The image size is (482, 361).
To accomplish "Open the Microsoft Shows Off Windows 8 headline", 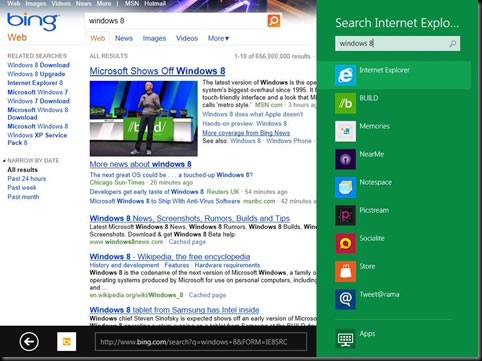I will 157,71.
